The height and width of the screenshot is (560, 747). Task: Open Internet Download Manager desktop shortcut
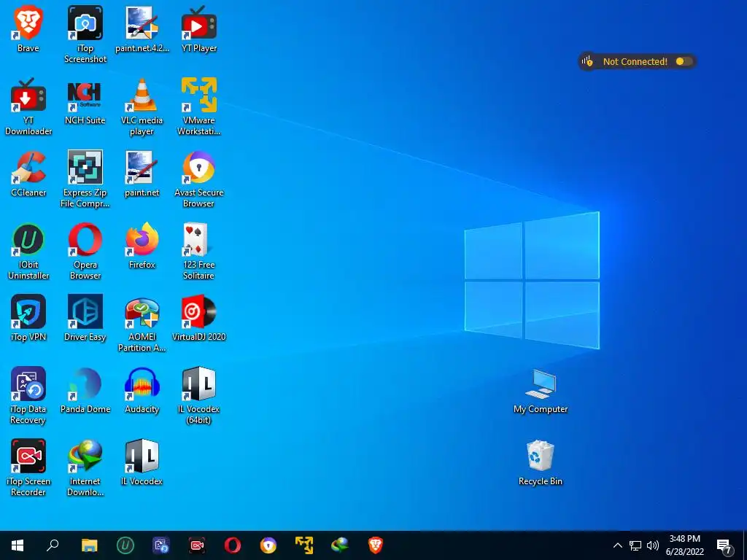coord(85,467)
